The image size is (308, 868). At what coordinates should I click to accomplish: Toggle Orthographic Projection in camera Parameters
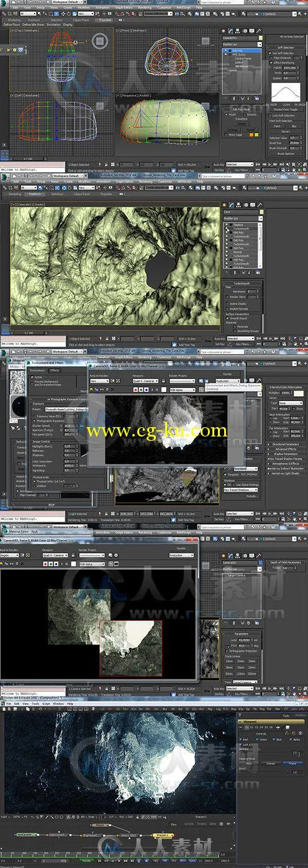227,651
